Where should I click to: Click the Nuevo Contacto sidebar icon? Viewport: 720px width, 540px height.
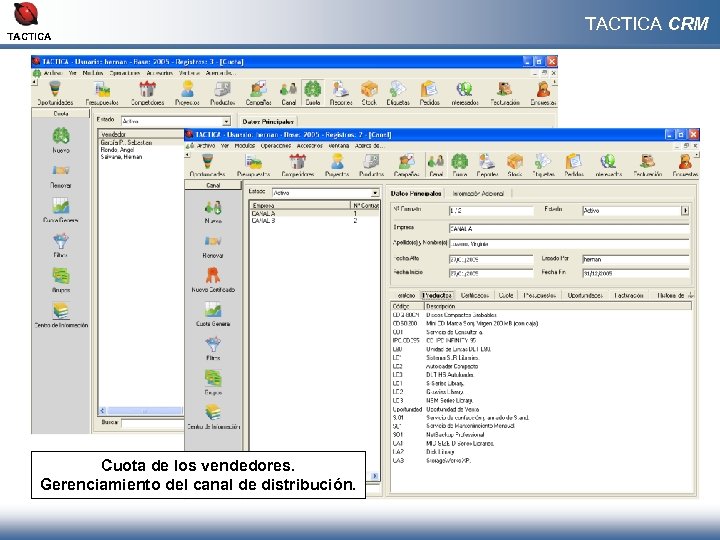[213, 277]
